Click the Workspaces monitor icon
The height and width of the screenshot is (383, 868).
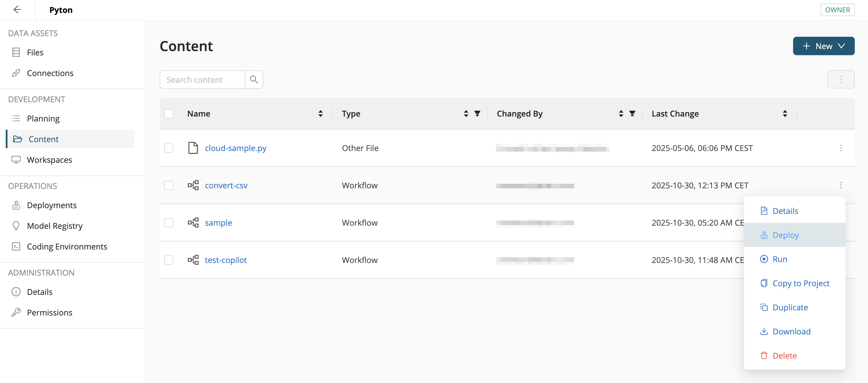pos(16,159)
